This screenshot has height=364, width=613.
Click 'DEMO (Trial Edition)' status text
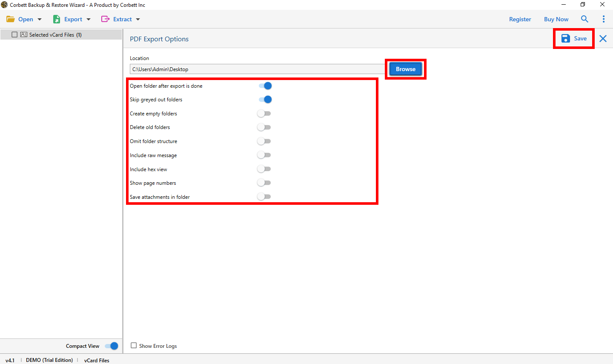coord(49,360)
